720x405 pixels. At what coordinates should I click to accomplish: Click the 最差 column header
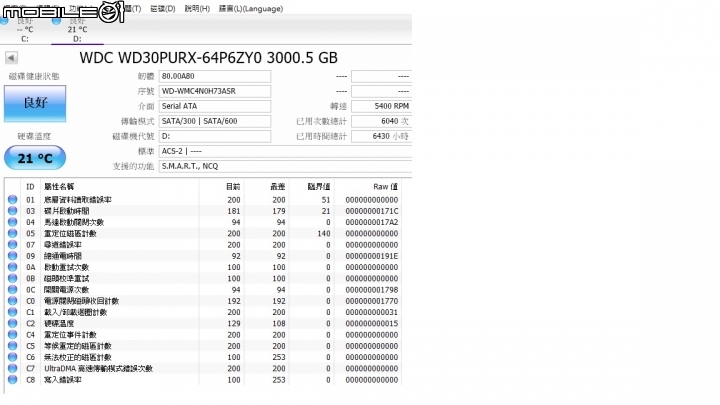point(278,187)
